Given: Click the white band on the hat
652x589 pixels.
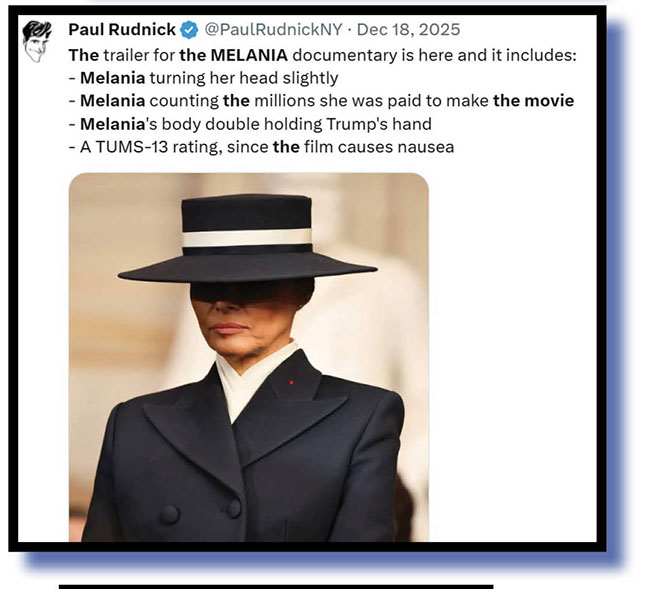Looking at the screenshot, I should click(247, 238).
